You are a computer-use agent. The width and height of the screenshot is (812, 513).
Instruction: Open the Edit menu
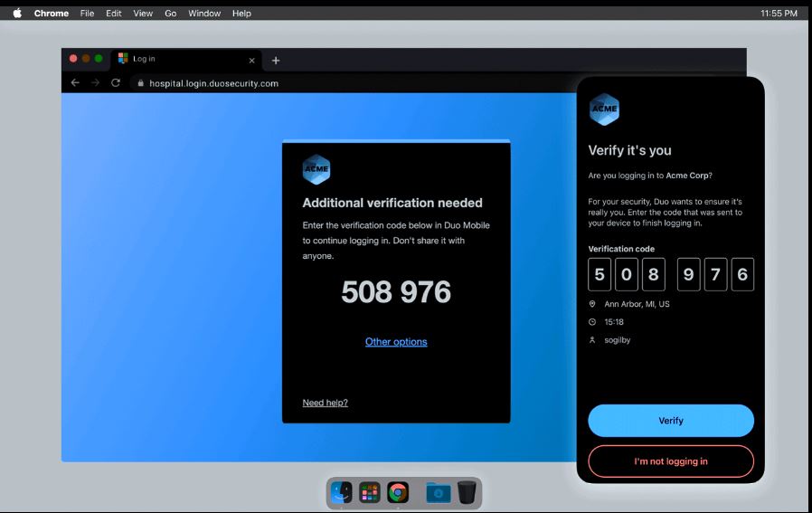click(113, 14)
